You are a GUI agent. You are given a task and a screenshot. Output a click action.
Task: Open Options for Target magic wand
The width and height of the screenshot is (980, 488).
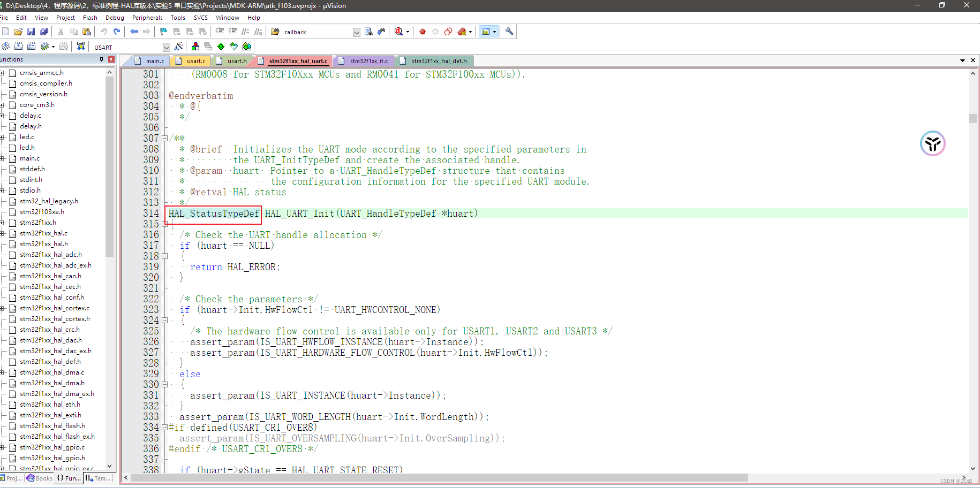(x=179, y=47)
